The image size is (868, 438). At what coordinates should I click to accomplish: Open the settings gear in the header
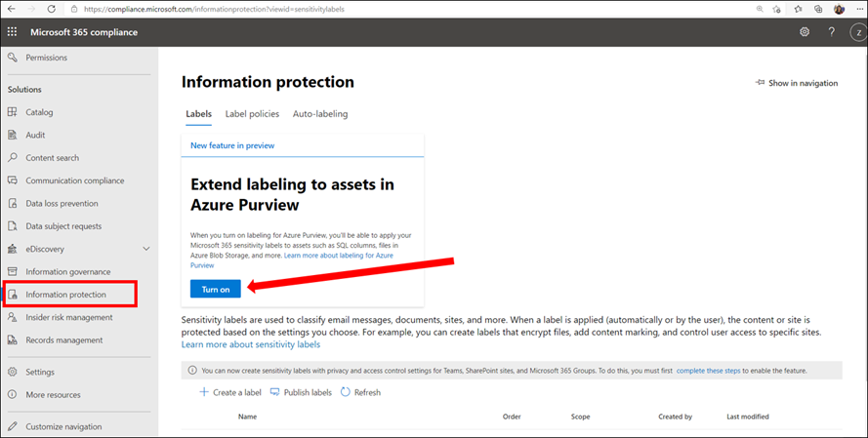pos(805,32)
